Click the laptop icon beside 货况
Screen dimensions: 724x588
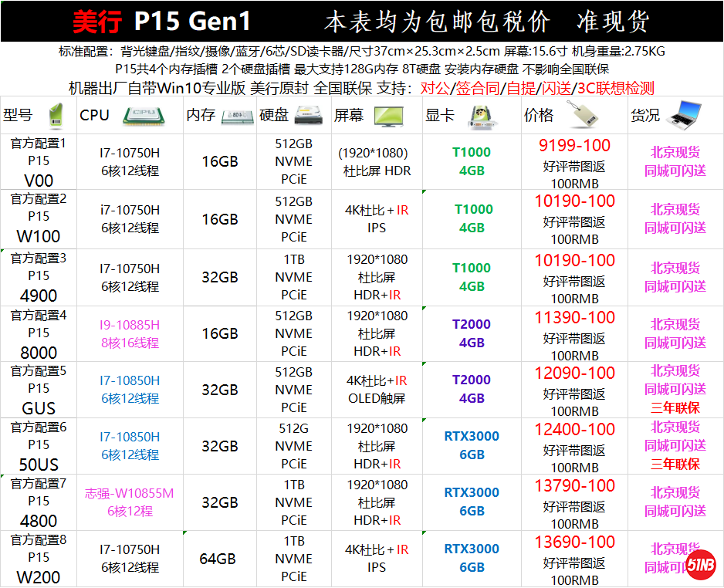point(683,115)
